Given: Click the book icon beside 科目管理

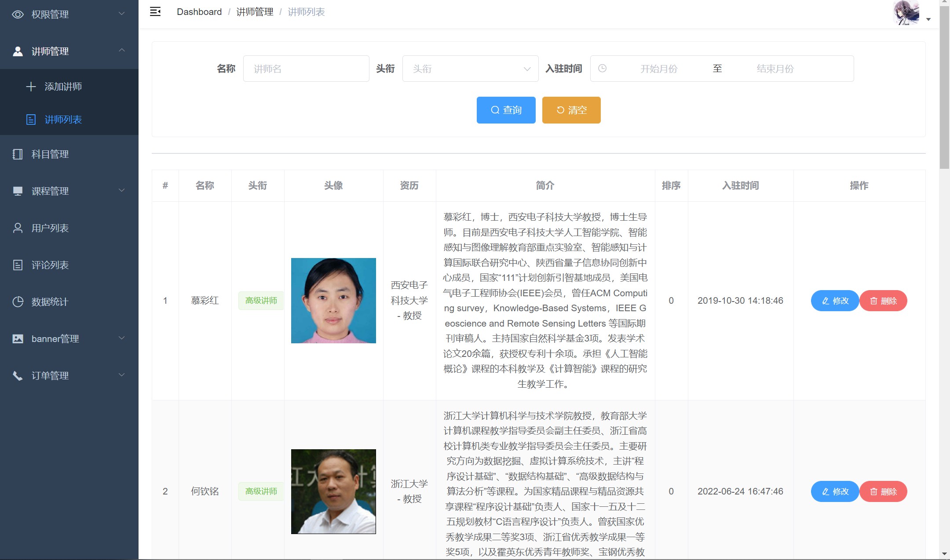Looking at the screenshot, I should [18, 154].
